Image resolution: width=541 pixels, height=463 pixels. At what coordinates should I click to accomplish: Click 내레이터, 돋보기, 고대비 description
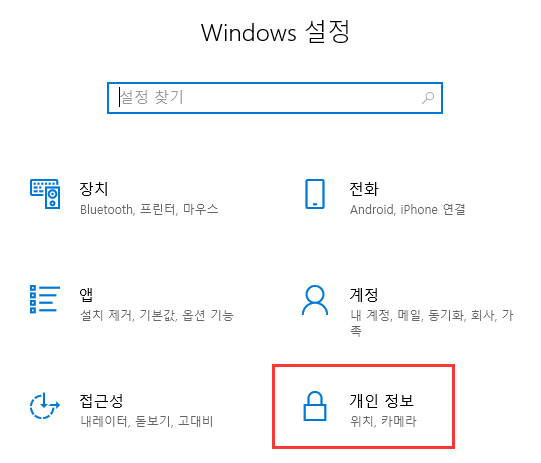[147, 421]
